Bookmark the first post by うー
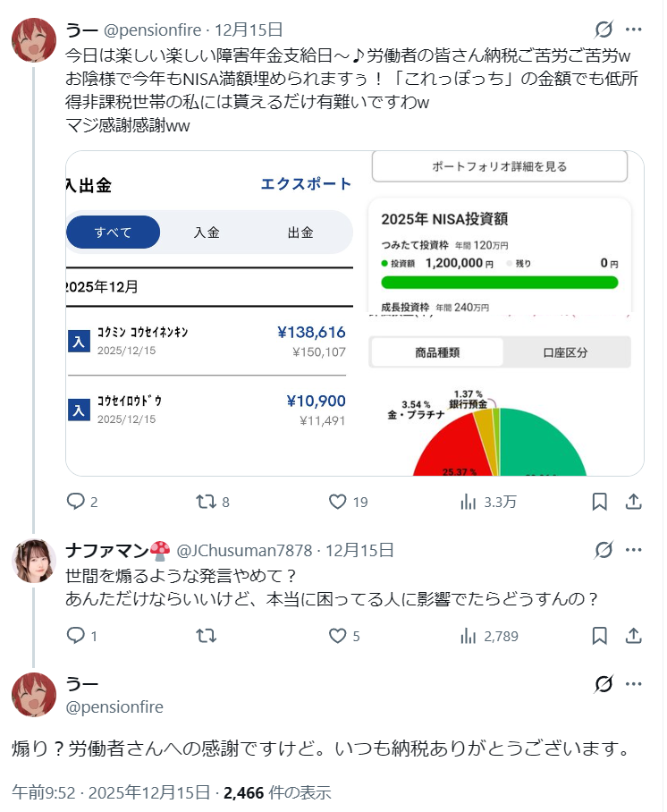Viewport: 667px width, 812px height. point(600,502)
